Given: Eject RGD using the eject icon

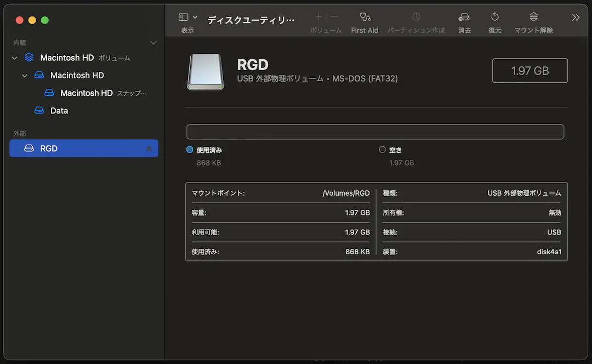Looking at the screenshot, I should click(149, 149).
